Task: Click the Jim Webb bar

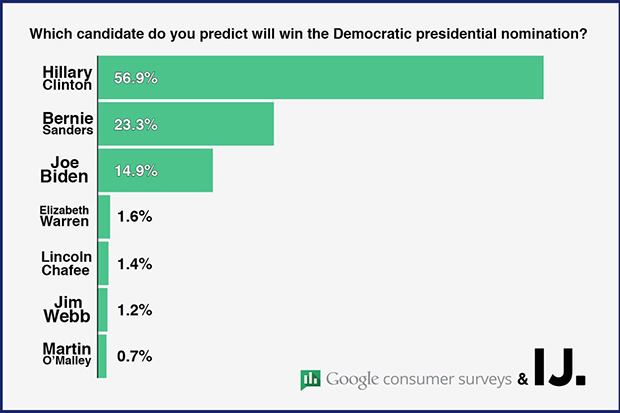Action: click(102, 309)
